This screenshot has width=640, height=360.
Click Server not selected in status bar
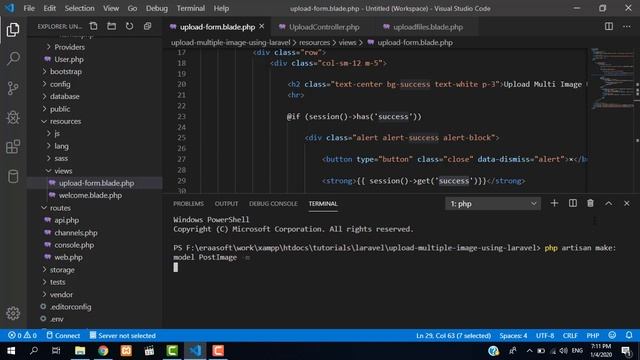point(122,336)
